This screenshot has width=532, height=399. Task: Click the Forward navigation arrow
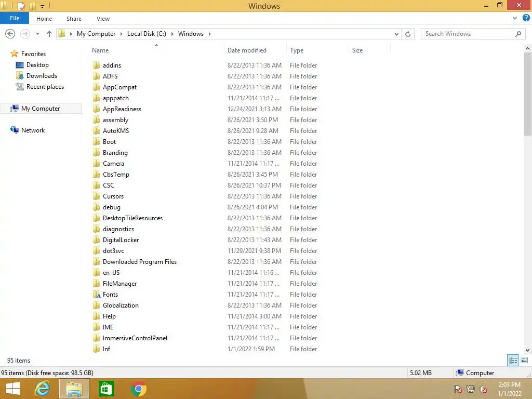(25, 34)
